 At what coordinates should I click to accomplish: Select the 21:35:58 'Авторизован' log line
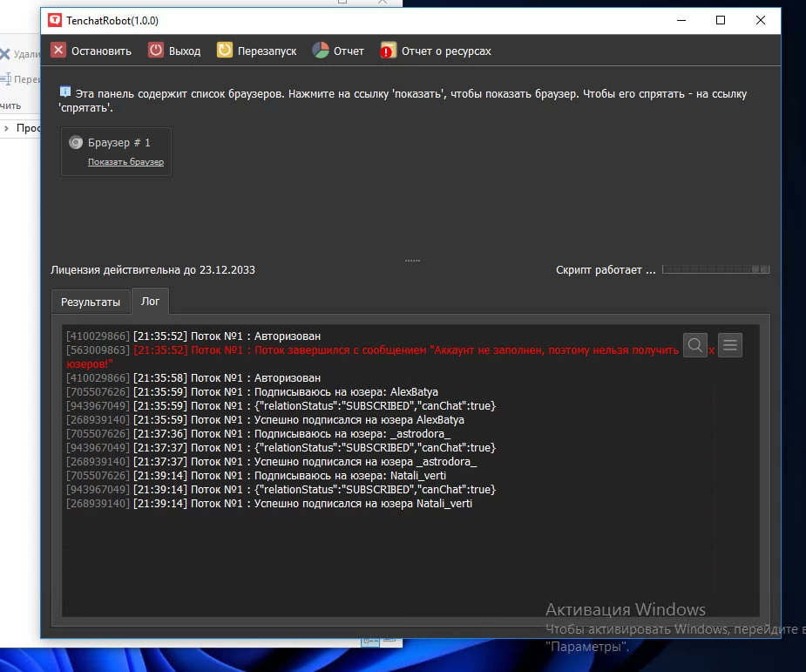pos(193,378)
